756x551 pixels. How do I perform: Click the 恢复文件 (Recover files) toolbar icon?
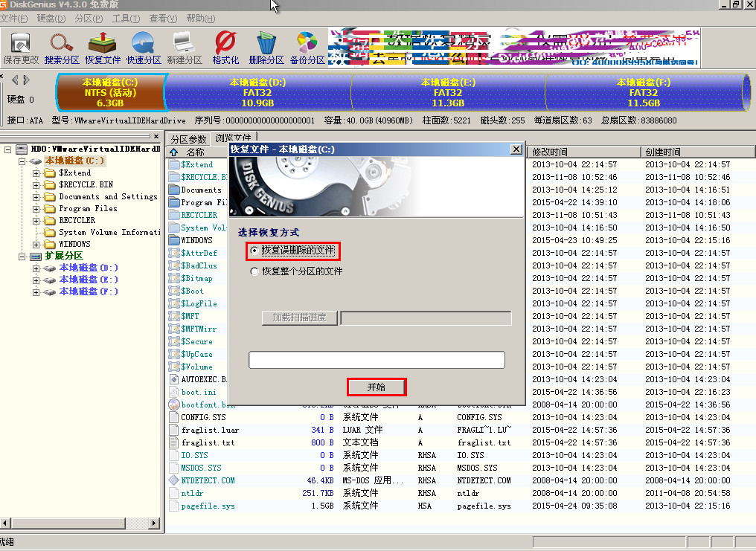[102, 46]
